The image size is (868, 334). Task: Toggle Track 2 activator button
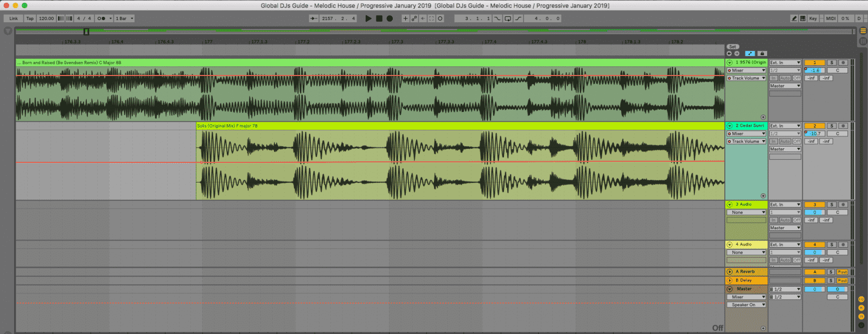(814, 126)
